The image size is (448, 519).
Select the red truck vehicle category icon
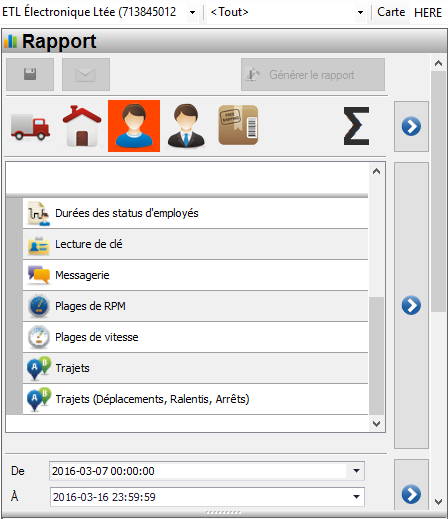point(30,126)
